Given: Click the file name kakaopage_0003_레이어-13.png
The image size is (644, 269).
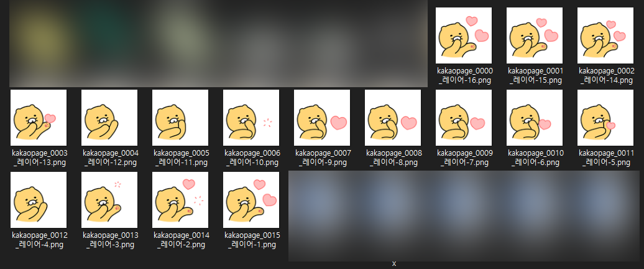Looking at the screenshot, I should coord(39,158).
